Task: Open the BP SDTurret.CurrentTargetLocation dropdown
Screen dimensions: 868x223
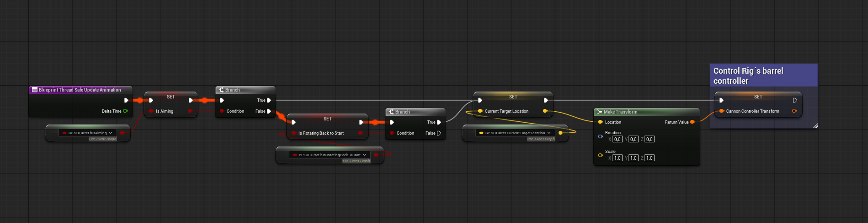Action: point(549,133)
